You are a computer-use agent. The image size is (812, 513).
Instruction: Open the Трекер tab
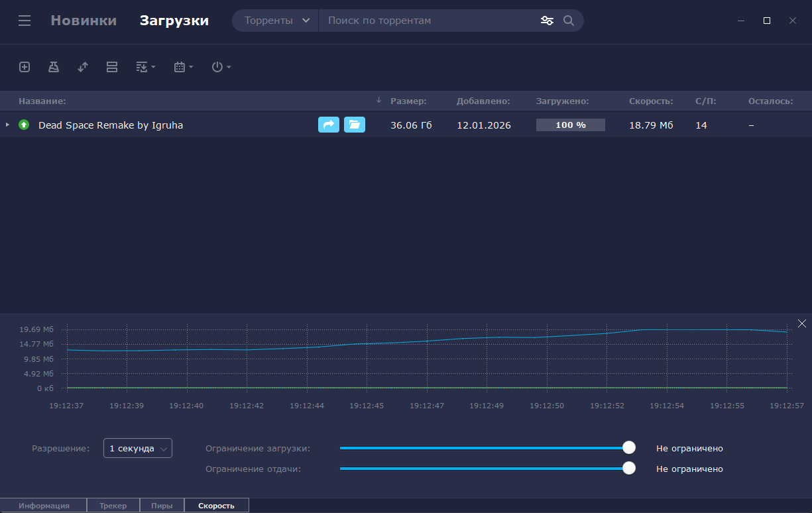[113, 506]
